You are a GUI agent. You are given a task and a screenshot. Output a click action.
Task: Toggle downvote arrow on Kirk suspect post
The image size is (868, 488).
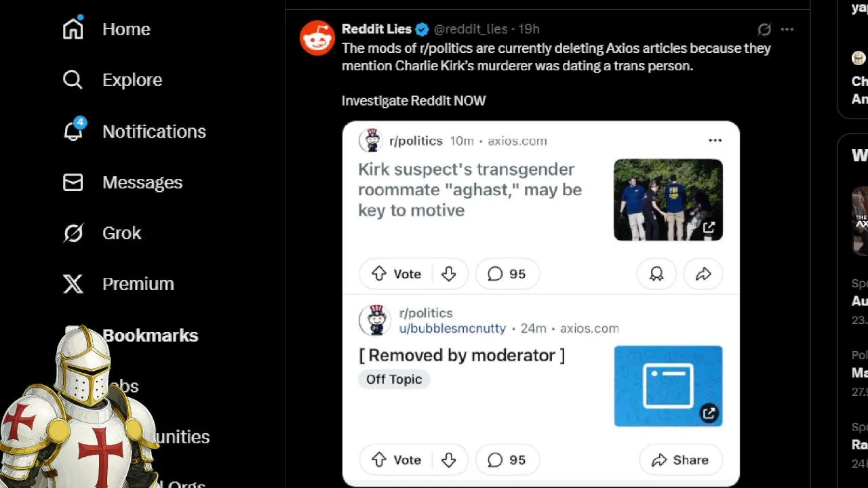coord(448,274)
